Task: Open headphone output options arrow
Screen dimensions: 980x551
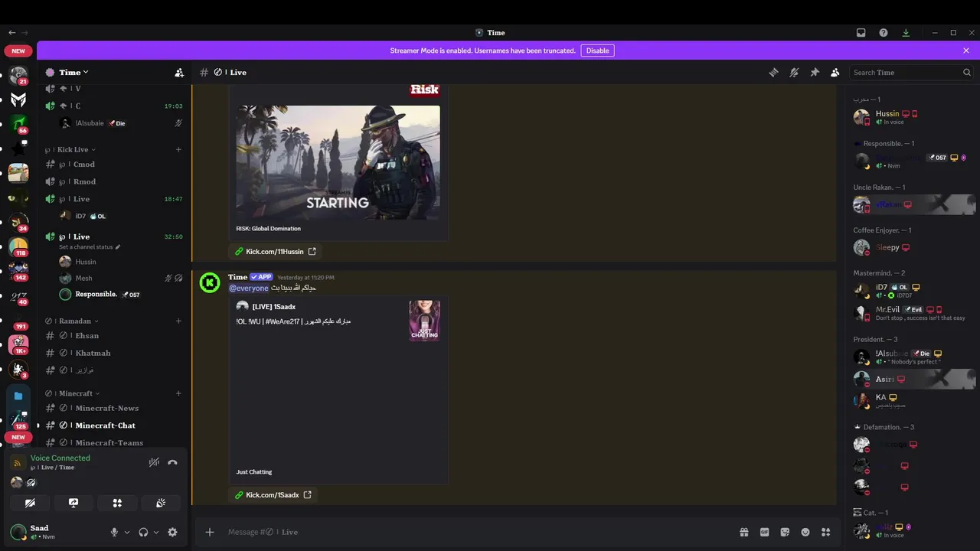Action: [156, 533]
